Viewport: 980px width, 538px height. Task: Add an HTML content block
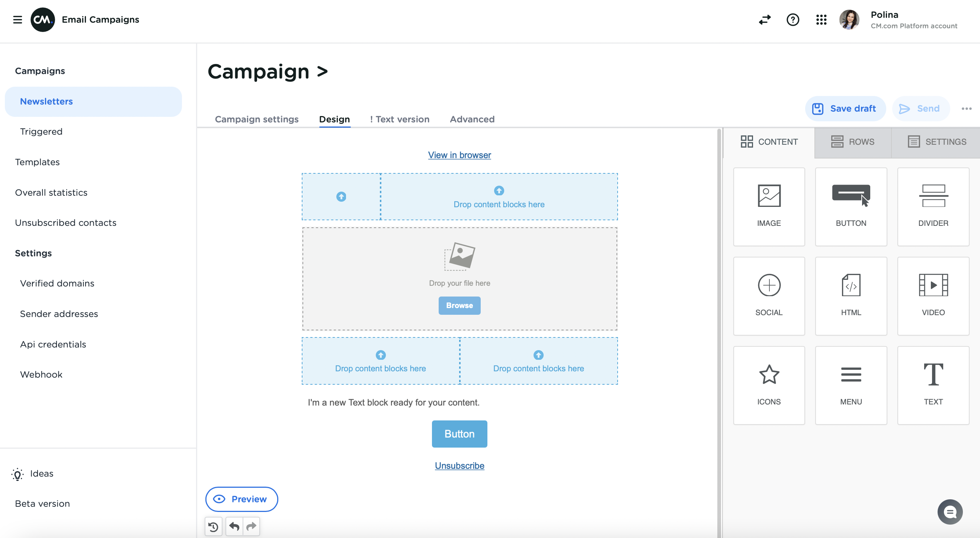click(851, 296)
